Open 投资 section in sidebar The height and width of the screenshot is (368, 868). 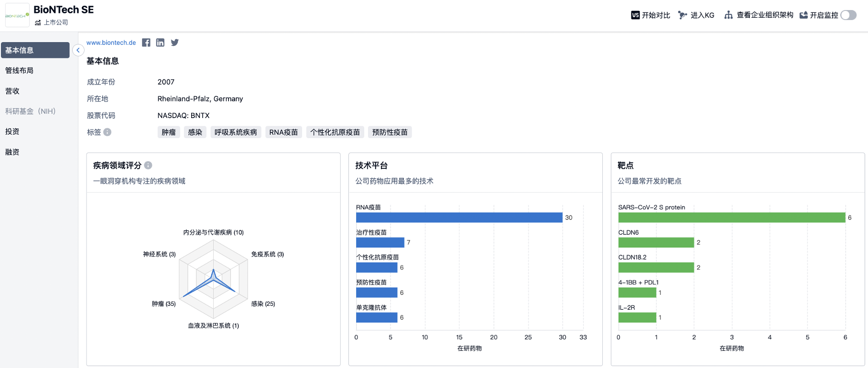[12, 131]
